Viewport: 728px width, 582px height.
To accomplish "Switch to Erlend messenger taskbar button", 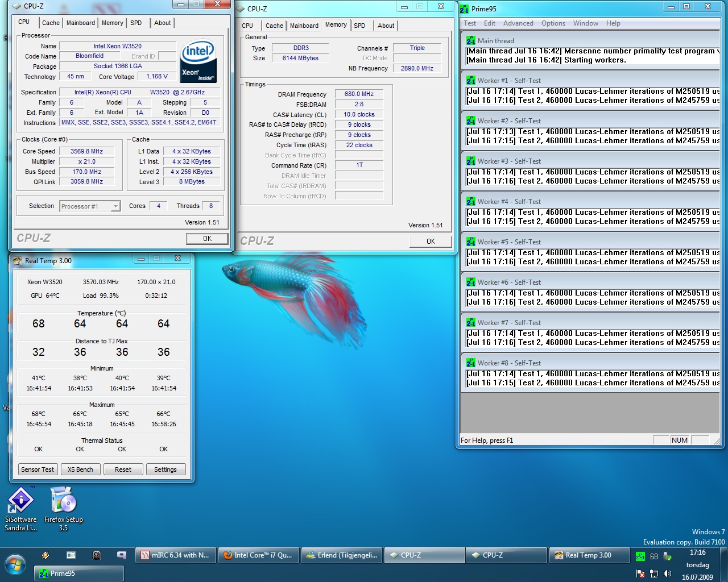I will [x=341, y=555].
